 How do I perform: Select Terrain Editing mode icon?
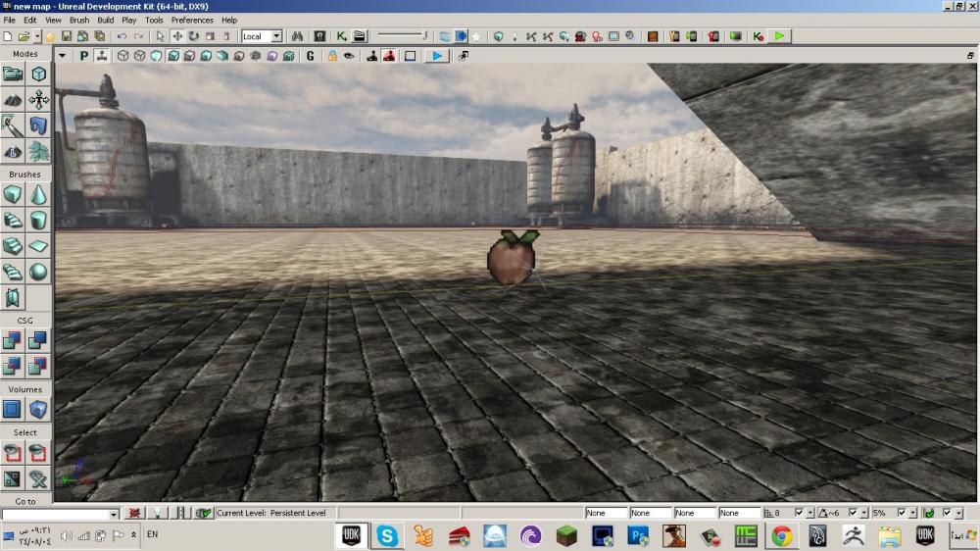pos(13,99)
